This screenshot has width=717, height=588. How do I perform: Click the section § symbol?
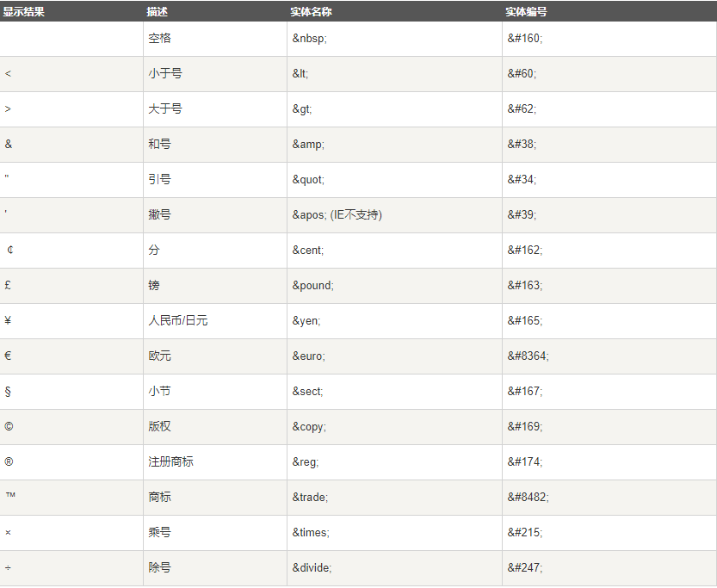point(8,392)
